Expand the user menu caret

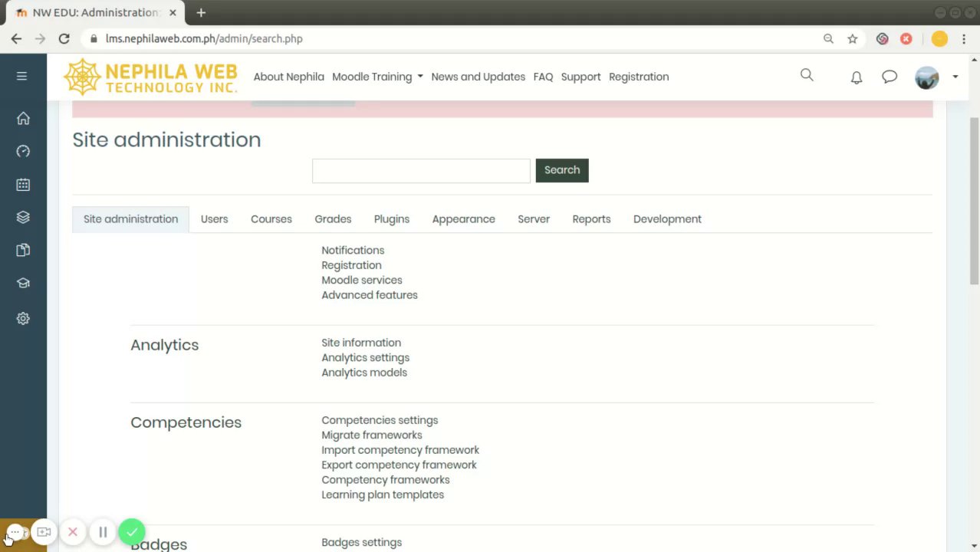[x=955, y=77]
